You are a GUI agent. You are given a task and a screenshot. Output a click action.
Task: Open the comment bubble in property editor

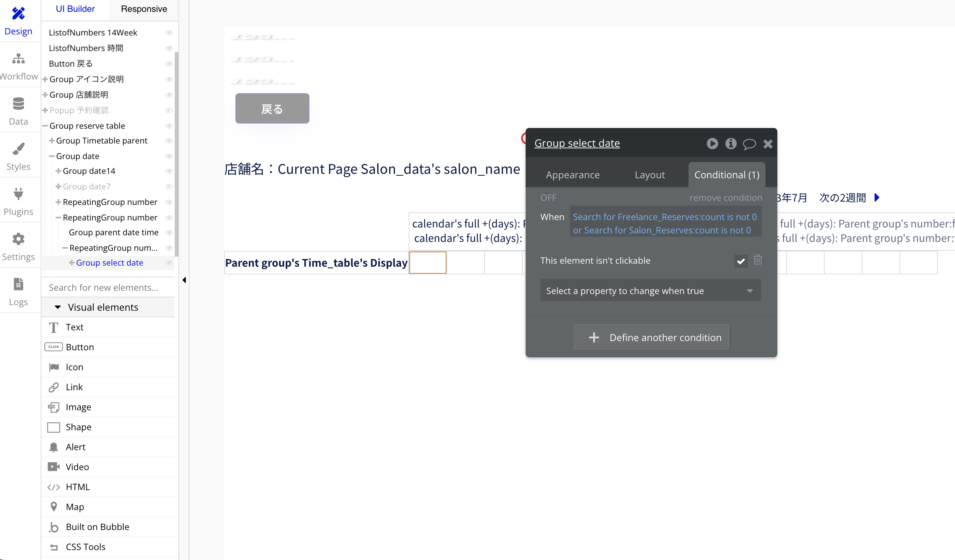[749, 144]
